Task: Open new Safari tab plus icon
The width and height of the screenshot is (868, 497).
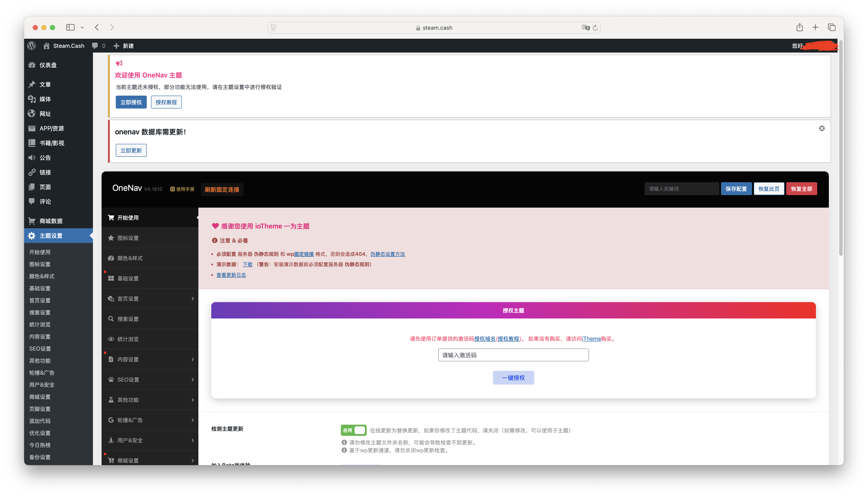Action: pyautogui.click(x=815, y=27)
